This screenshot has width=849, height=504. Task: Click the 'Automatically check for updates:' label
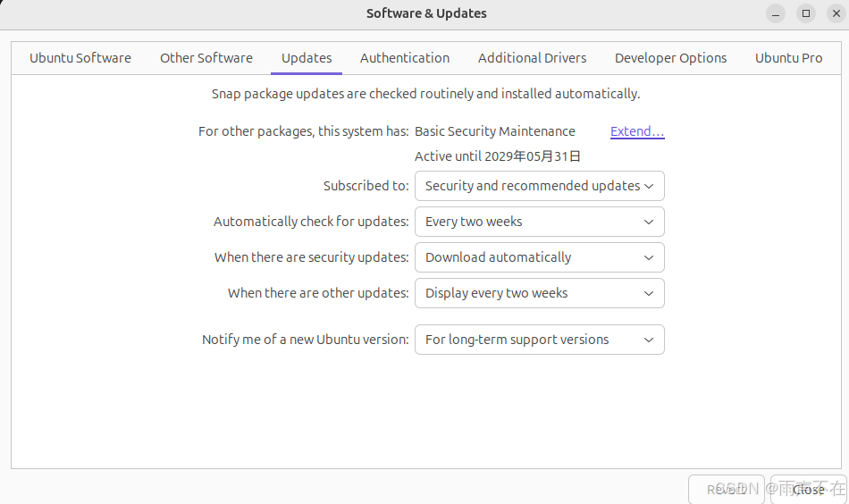(311, 222)
